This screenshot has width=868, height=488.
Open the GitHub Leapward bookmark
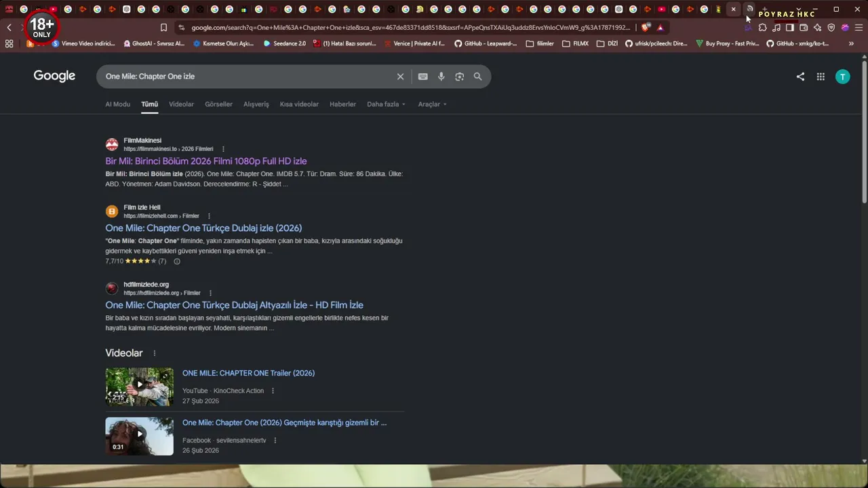(x=486, y=43)
